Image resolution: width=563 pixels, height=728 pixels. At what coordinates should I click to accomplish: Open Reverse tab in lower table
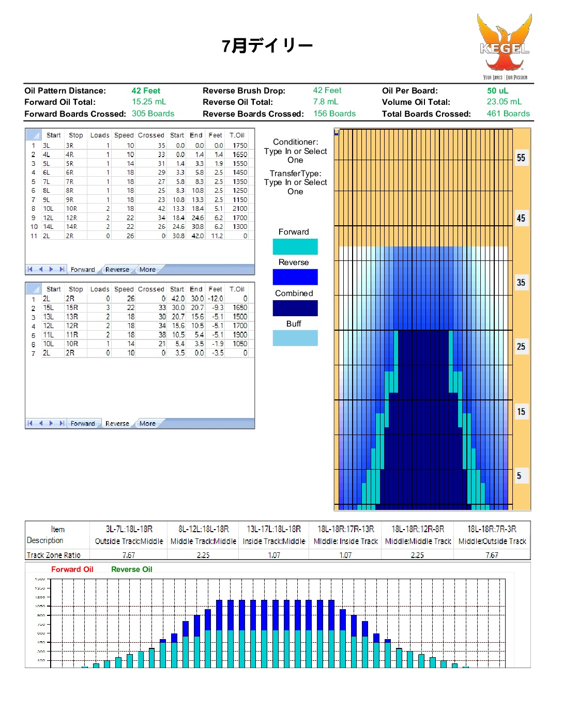tap(117, 424)
